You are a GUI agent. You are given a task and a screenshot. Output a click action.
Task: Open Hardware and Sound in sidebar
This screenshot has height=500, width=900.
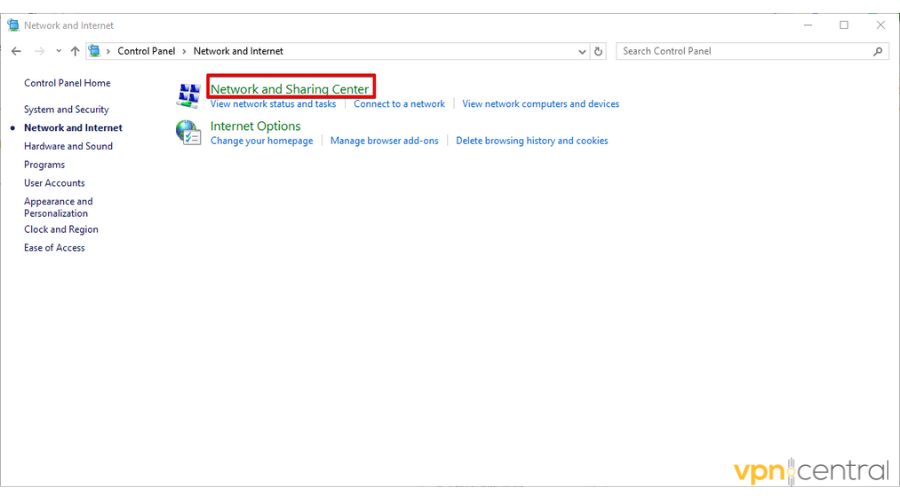68,146
